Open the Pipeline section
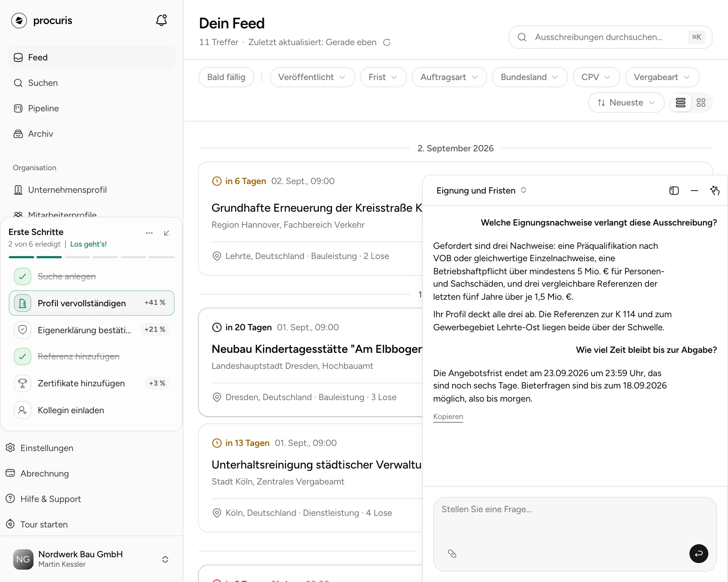This screenshot has height=582, width=728. (92, 108)
